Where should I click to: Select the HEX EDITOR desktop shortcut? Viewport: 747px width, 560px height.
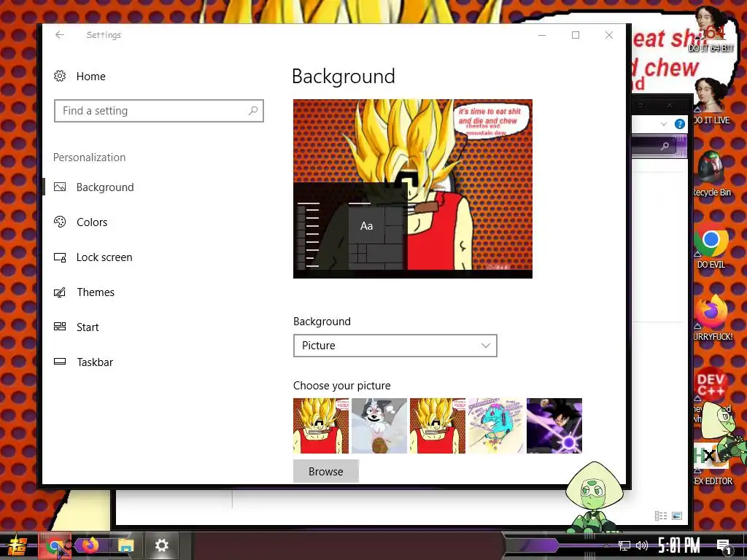(x=712, y=464)
